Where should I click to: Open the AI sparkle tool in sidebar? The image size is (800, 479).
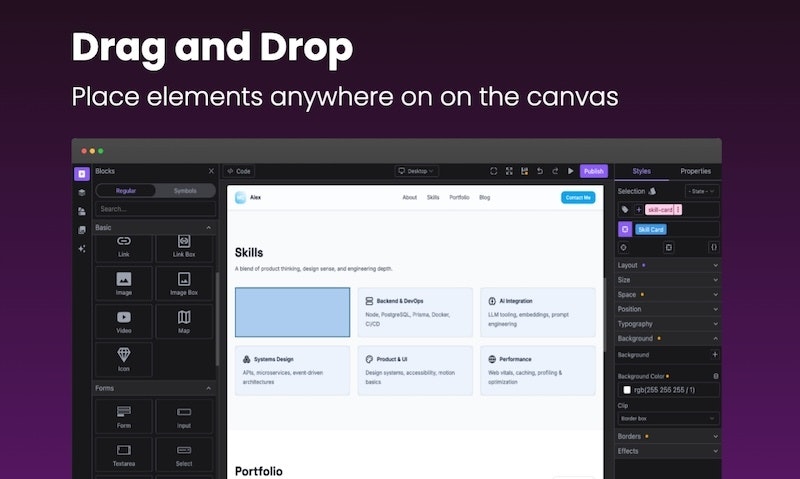tap(81, 248)
